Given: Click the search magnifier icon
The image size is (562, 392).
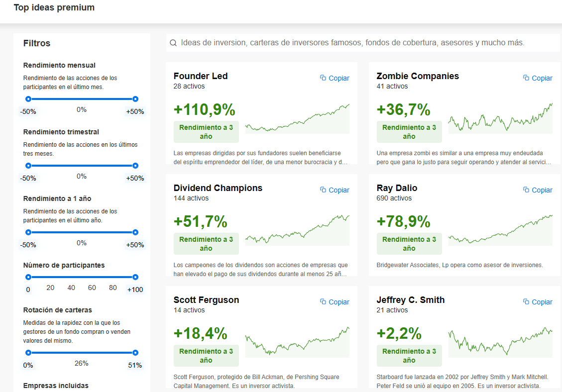Looking at the screenshot, I should 173,43.
